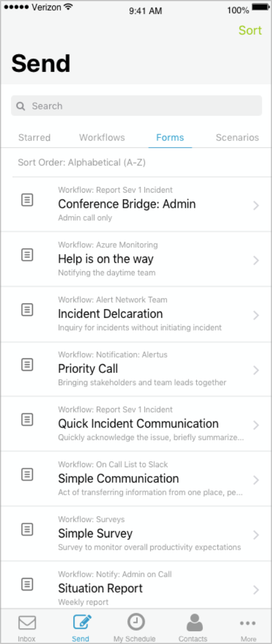
Task: Open My Schedule clock icon
Action: click(x=135, y=622)
